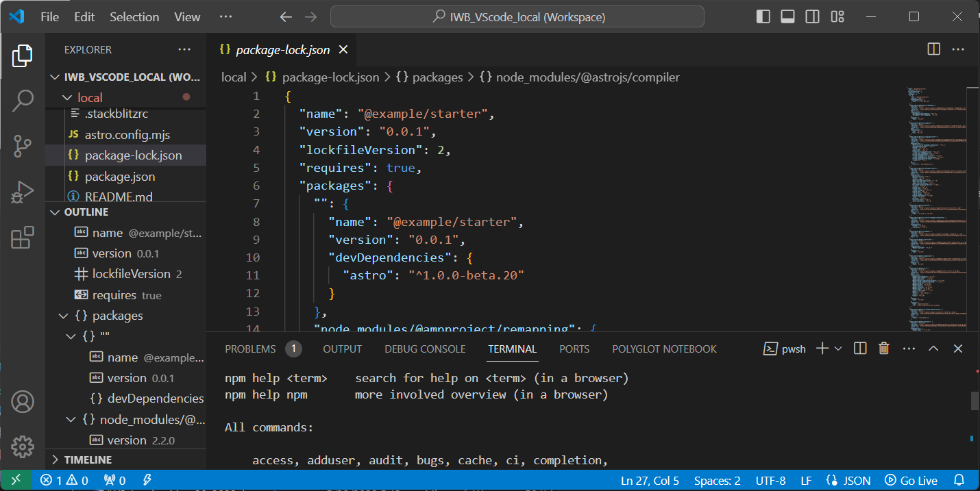This screenshot has width=980, height=491.
Task: Open Customize Layout icon
Action: pos(837,16)
